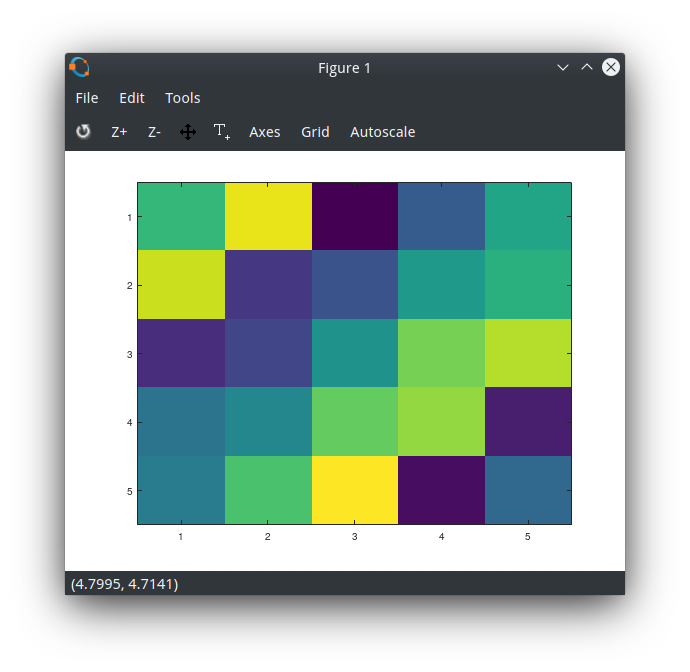Click the yellow-green cell in row 2, column 1

point(181,285)
